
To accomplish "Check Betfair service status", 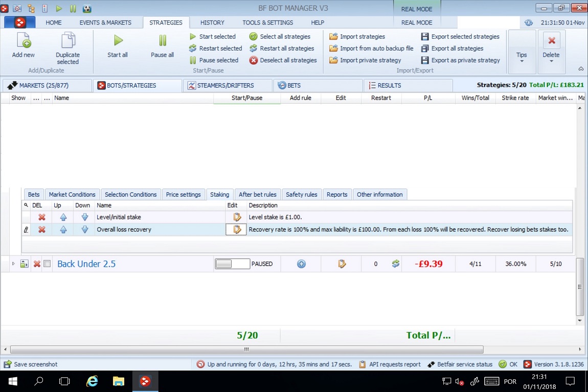I will [x=460, y=364].
